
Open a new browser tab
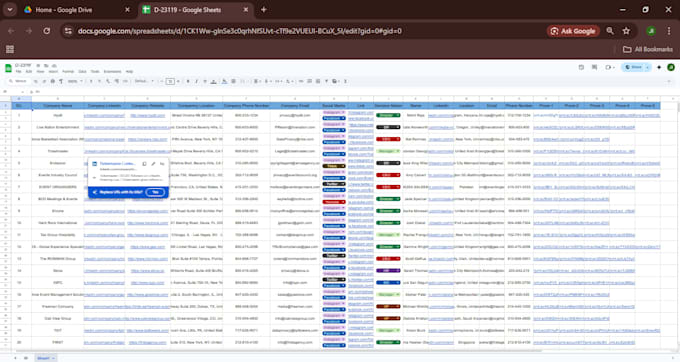(264, 10)
